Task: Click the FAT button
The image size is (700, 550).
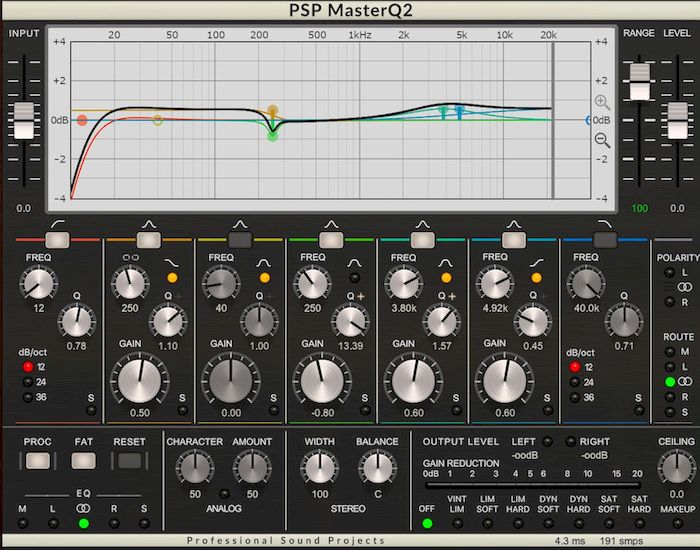Action: pos(83,462)
